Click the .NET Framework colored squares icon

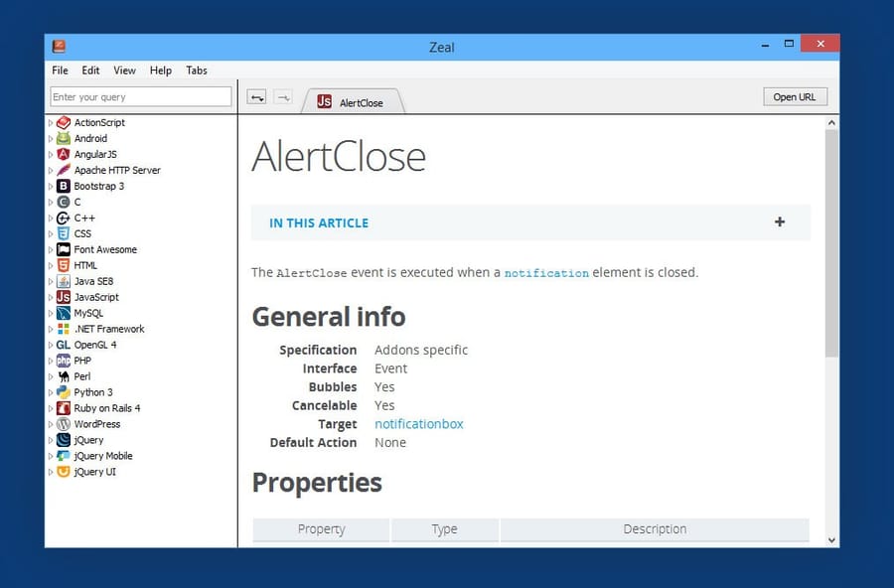click(64, 329)
